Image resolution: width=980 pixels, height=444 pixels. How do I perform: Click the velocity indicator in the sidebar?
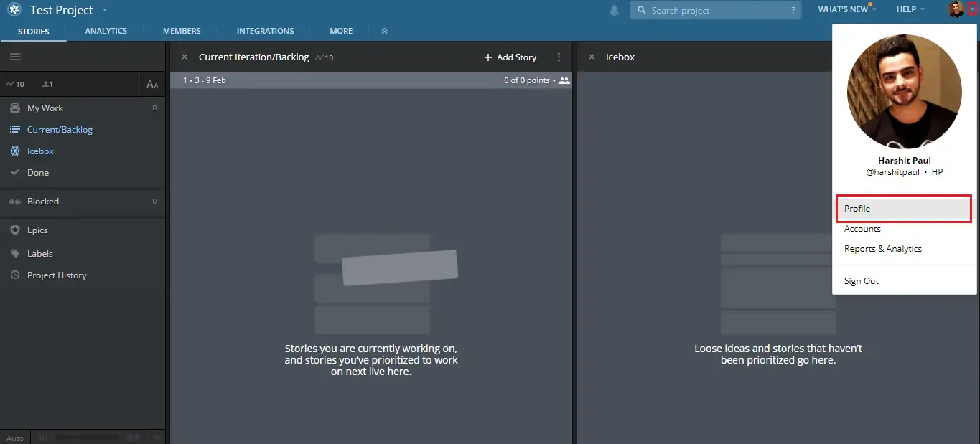[15, 84]
